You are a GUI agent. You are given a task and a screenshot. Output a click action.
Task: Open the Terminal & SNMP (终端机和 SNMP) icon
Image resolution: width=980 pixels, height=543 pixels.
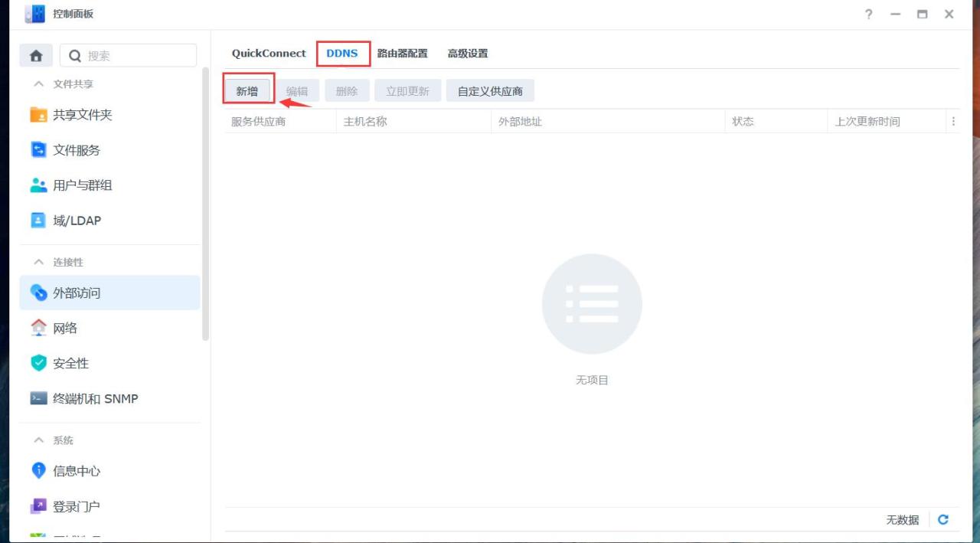click(x=38, y=398)
